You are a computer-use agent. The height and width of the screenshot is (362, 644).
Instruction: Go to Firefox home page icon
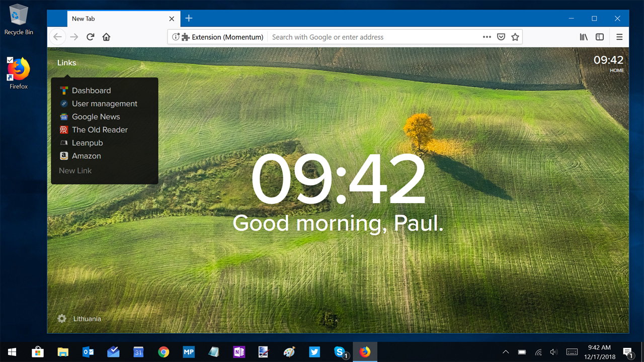click(x=106, y=37)
